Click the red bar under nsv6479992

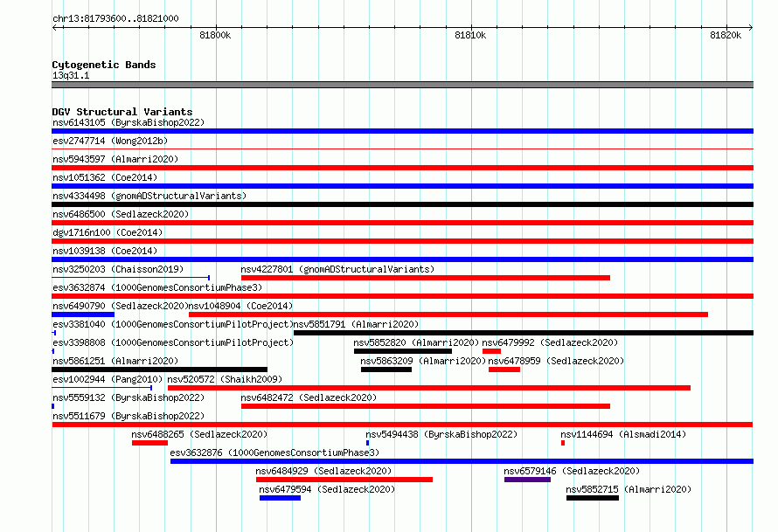coord(491,351)
